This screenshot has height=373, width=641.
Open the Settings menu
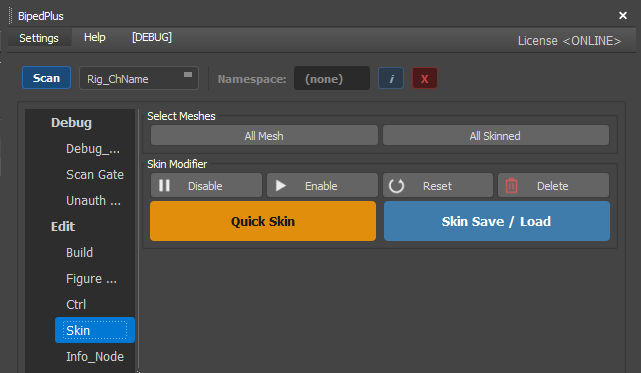tap(39, 38)
